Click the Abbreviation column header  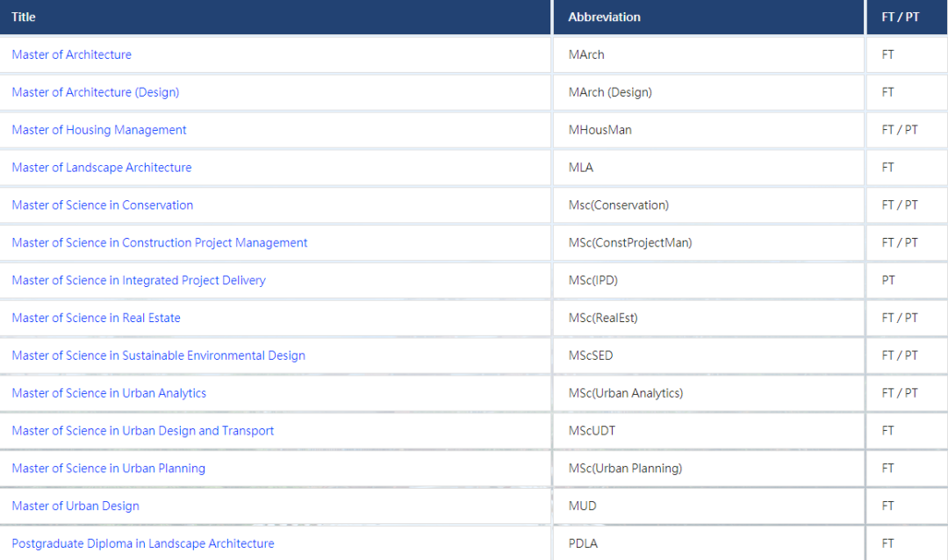coord(604,17)
